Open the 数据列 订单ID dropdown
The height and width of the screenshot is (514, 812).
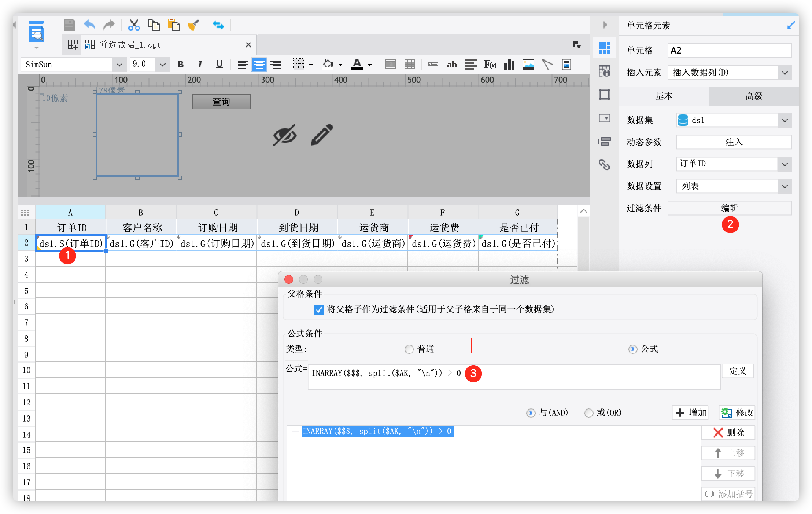(785, 164)
